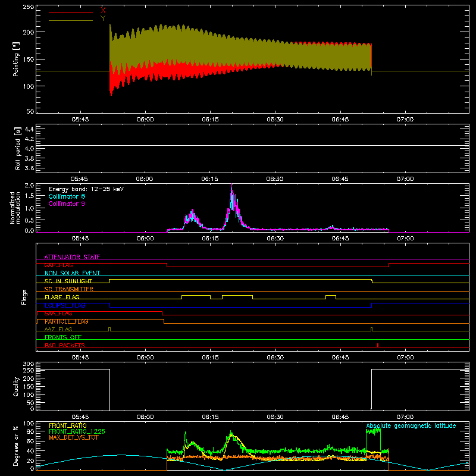
Task: Click the red X legend line
Action: (71, 12)
